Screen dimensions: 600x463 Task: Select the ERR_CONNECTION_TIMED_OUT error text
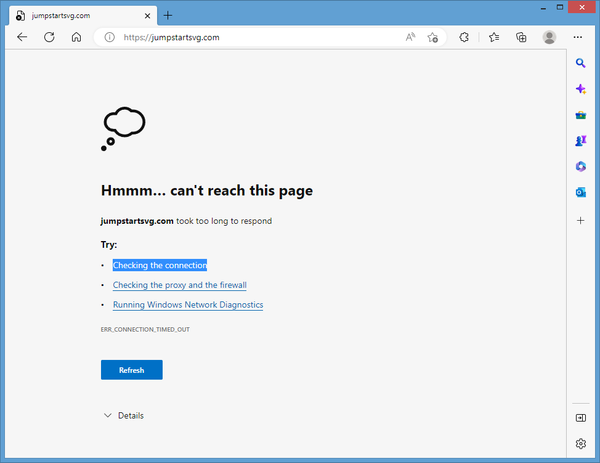[145, 329]
